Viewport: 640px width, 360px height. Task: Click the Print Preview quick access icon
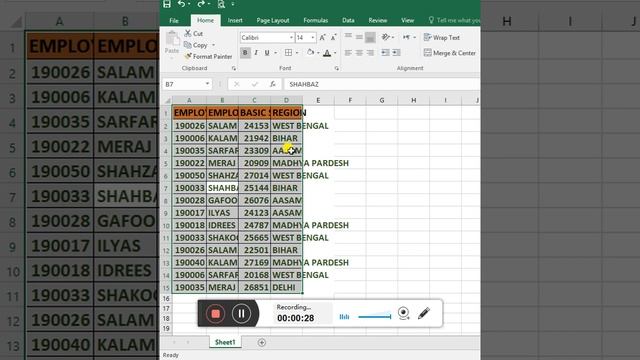tap(221, 4)
